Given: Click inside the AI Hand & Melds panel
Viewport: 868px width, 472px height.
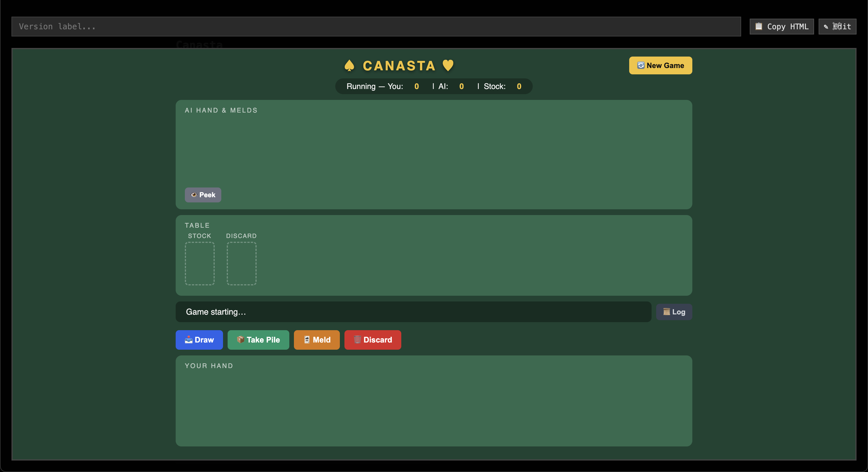Looking at the screenshot, I should coord(431,152).
